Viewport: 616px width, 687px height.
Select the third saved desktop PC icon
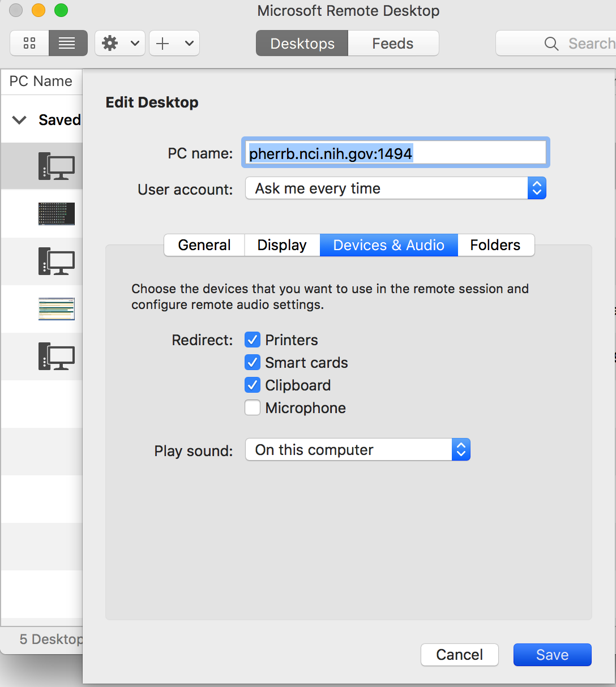[x=57, y=261]
